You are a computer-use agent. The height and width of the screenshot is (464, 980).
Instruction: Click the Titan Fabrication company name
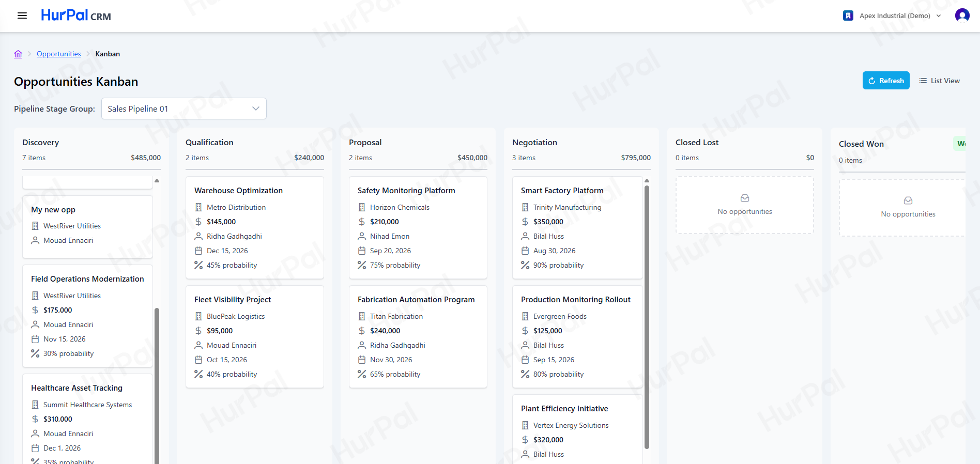coord(396,316)
